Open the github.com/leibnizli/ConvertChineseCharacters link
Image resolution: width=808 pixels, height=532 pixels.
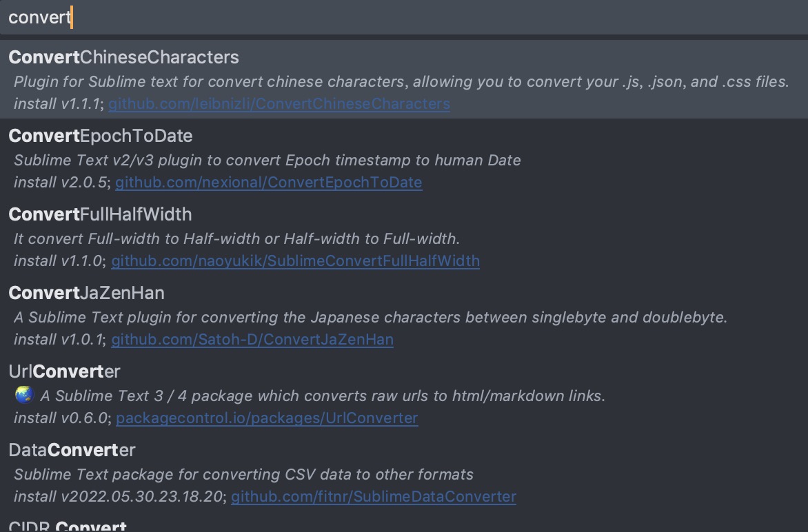point(279,104)
